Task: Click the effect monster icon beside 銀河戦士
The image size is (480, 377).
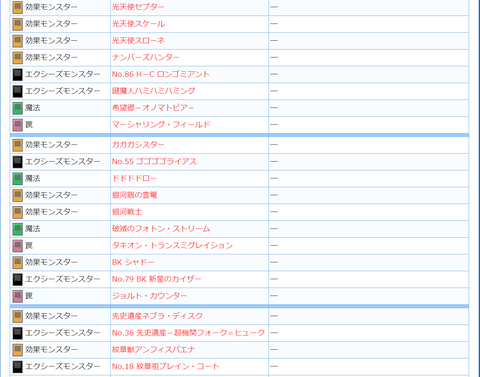Action: (17, 212)
